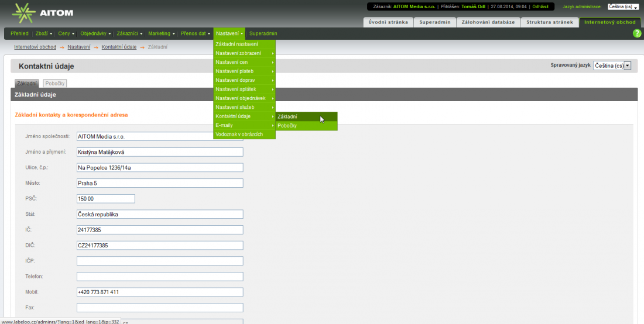
Task: Follow the Internetový obchod breadcrumb link
Action: coord(35,47)
